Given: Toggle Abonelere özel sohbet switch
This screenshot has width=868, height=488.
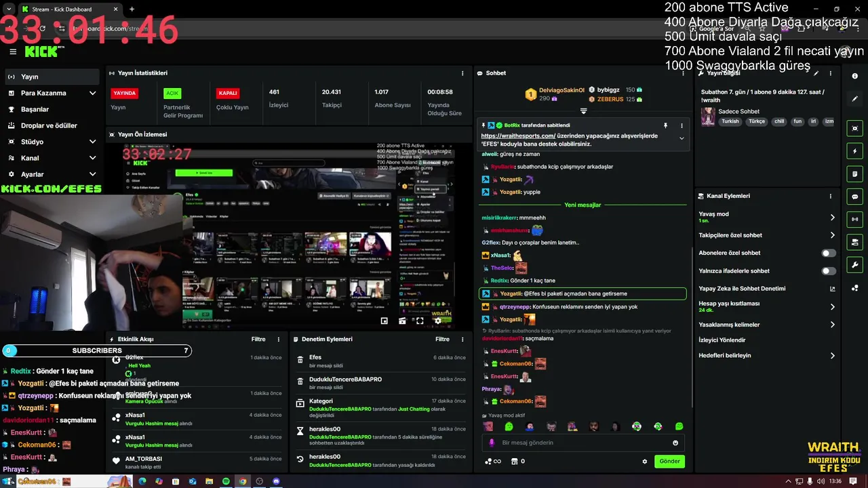Looking at the screenshot, I should pos(829,253).
